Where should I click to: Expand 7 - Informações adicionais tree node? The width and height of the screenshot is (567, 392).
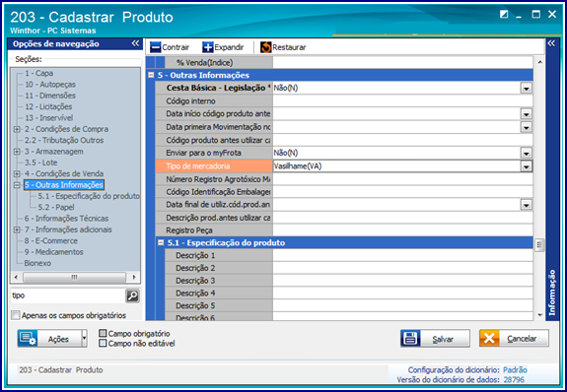tap(17, 229)
